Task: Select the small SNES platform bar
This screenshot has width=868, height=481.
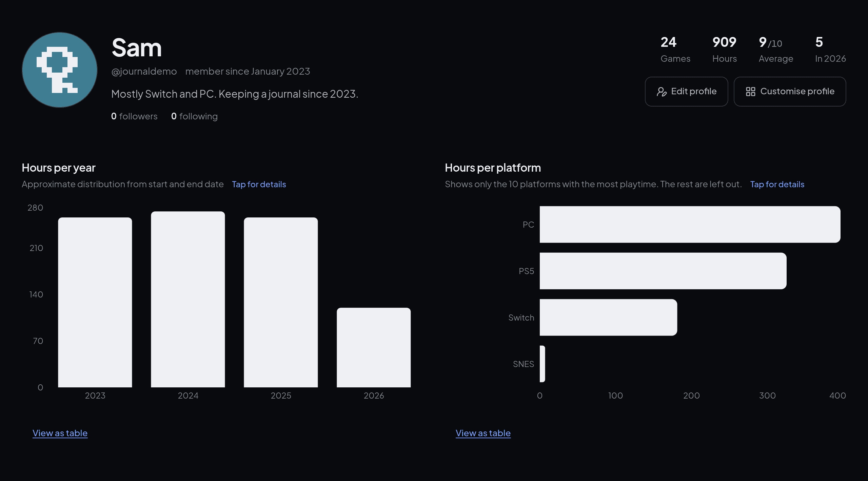Action: click(x=542, y=364)
